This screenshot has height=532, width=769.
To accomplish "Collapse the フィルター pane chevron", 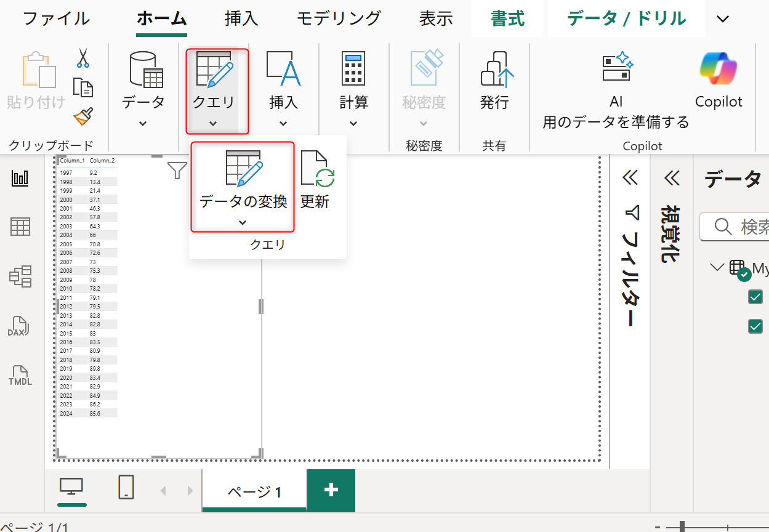I will 629,178.
